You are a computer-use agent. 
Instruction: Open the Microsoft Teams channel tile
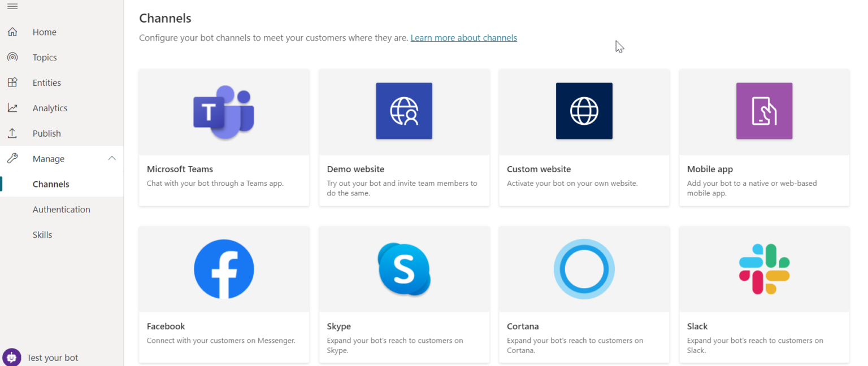point(224,137)
